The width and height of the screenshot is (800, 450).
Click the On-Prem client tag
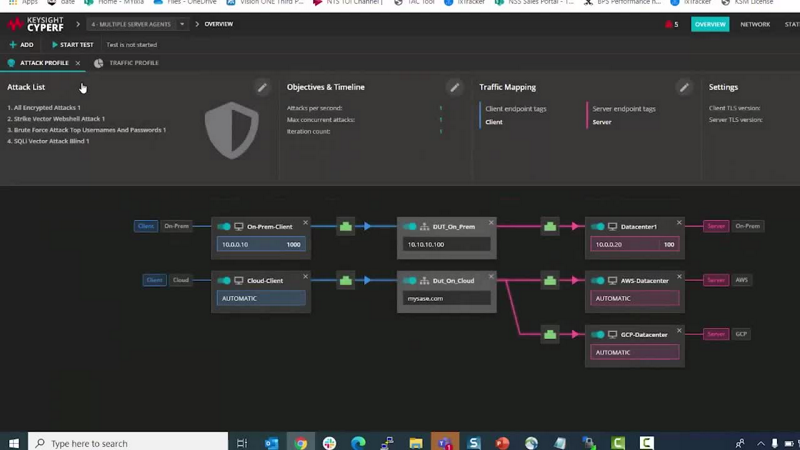coord(176,226)
